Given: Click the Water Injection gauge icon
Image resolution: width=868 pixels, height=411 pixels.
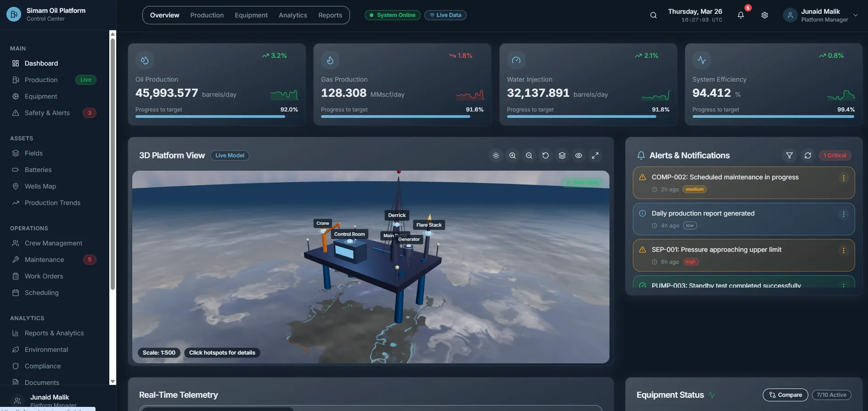Looking at the screenshot, I should (x=516, y=60).
